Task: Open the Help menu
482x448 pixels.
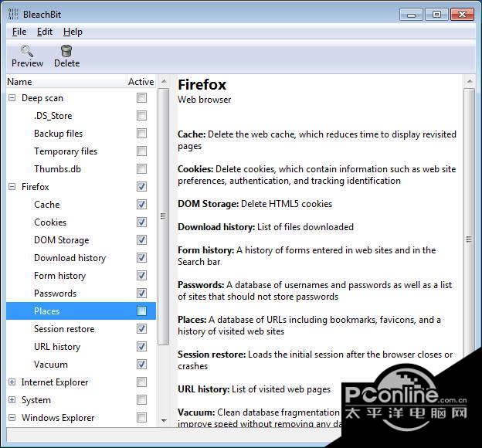Action: [x=73, y=32]
